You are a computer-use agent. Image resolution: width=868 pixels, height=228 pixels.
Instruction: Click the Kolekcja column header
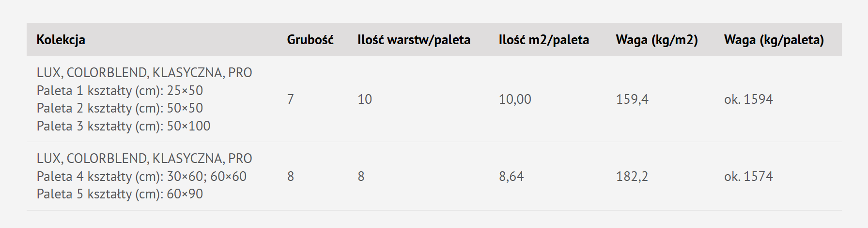coord(61,40)
